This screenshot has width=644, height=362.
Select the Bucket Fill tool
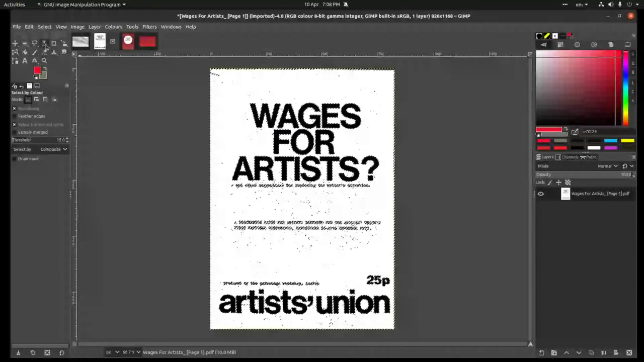coord(25,52)
